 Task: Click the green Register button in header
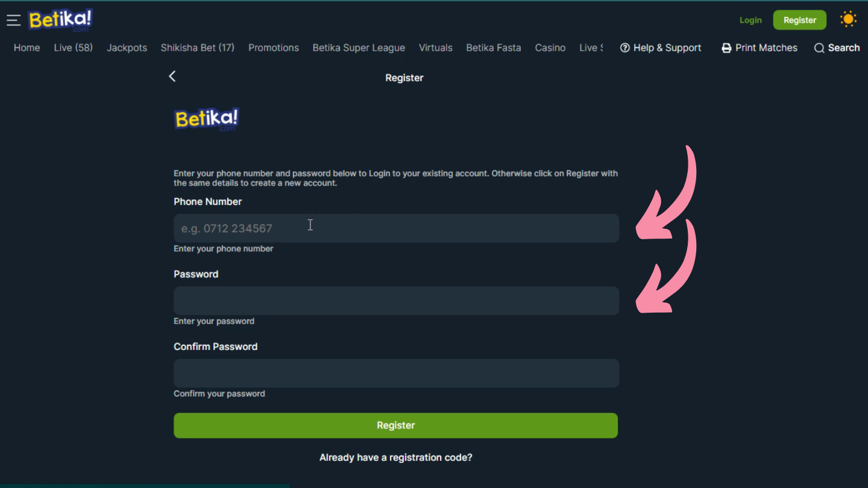pyautogui.click(x=800, y=20)
